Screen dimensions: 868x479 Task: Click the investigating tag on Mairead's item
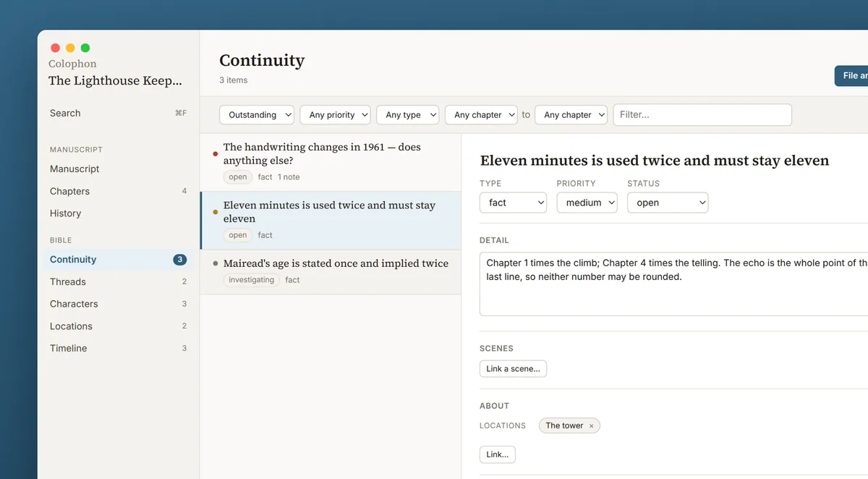[251, 280]
